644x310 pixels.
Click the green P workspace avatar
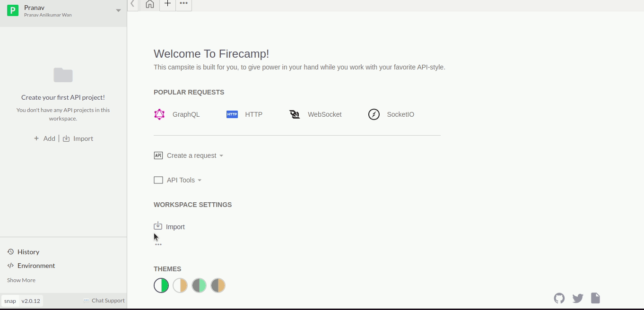point(13,10)
